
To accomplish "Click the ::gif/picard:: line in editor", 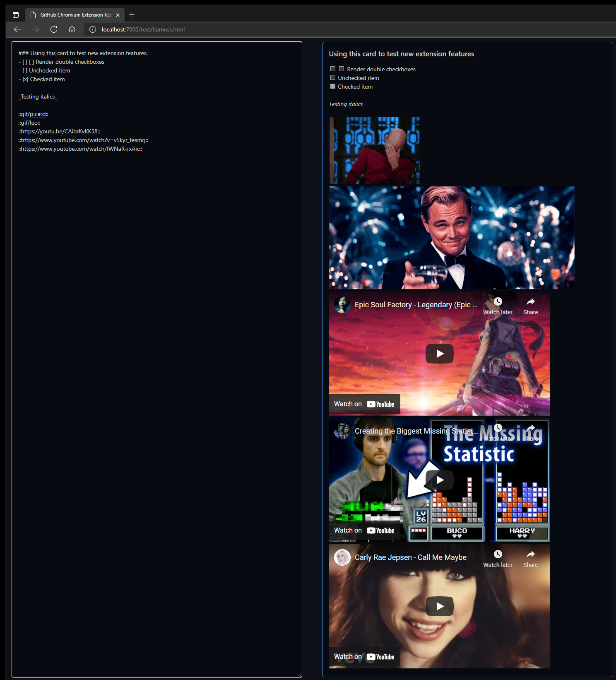I will click(33, 114).
